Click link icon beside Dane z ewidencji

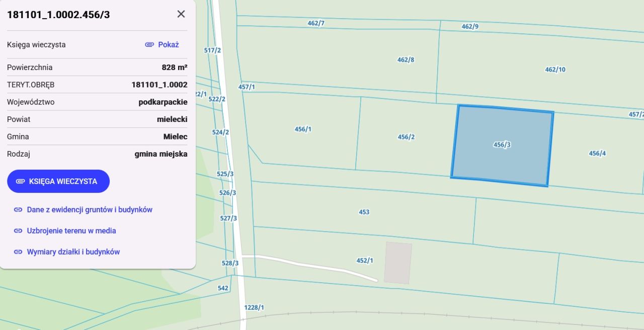click(x=18, y=210)
